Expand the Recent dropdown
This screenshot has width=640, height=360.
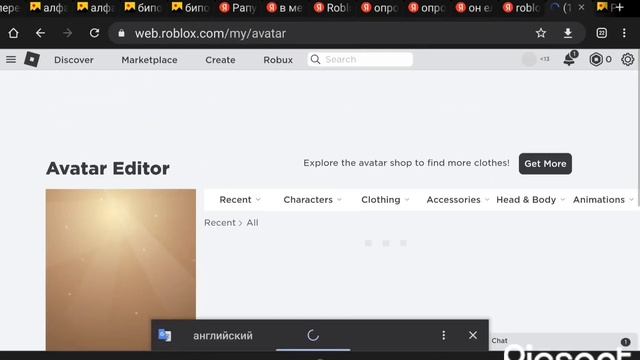(240, 200)
